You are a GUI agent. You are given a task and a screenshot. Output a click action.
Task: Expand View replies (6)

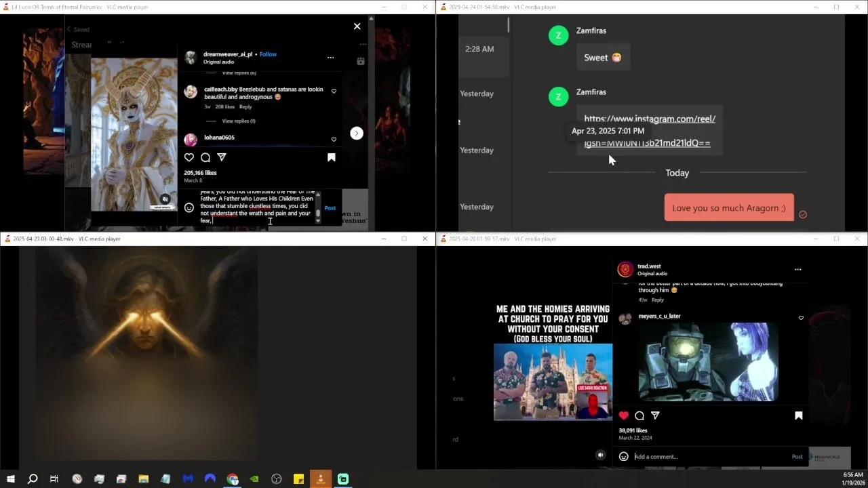(239, 73)
